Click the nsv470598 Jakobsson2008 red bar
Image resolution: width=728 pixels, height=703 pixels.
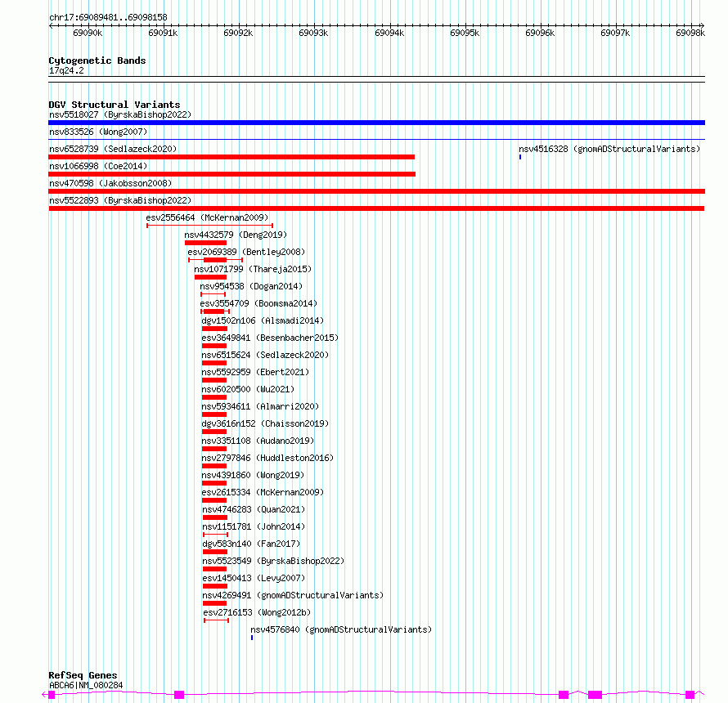(x=376, y=191)
